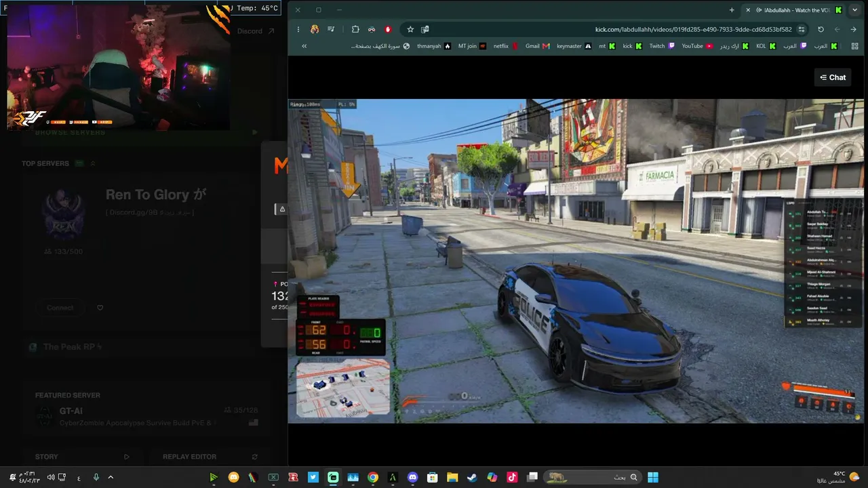This screenshot has height=488, width=868.
Task: Open Google Chrome from the taskbar
Action: click(x=373, y=477)
